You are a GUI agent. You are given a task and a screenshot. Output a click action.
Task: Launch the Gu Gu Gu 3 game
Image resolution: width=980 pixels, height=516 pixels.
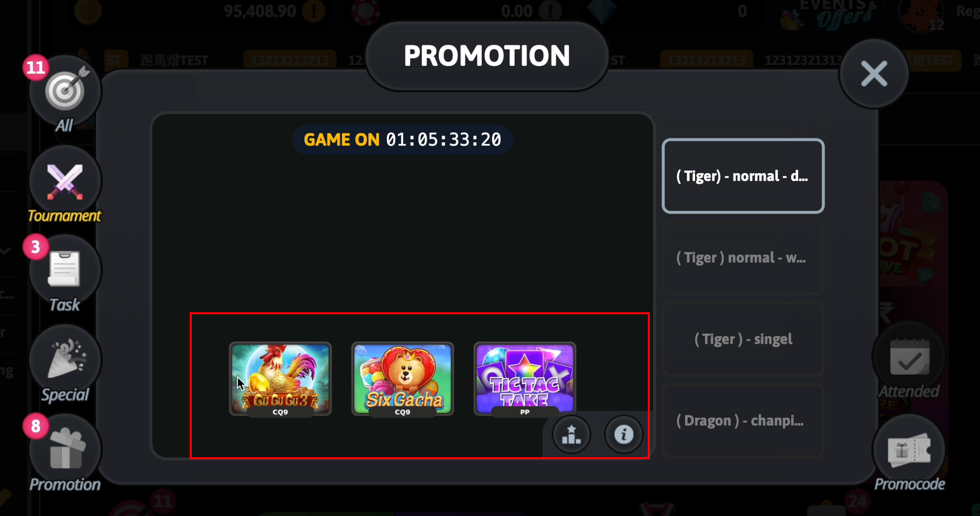point(280,379)
